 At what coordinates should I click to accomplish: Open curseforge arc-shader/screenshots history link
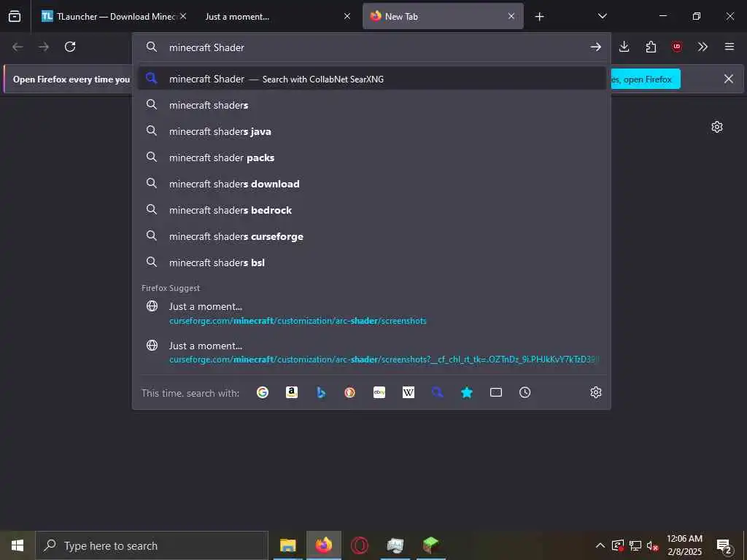coord(371,314)
